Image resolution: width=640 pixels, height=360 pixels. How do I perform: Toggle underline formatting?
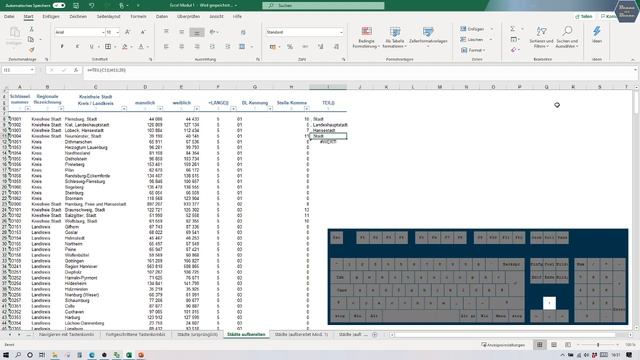[x=91, y=47]
